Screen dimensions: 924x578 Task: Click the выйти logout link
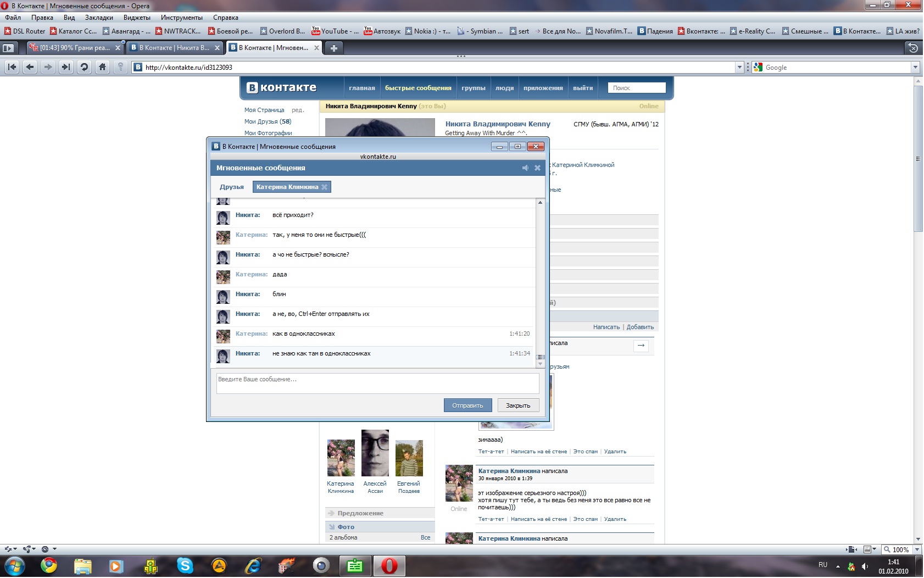(x=583, y=88)
